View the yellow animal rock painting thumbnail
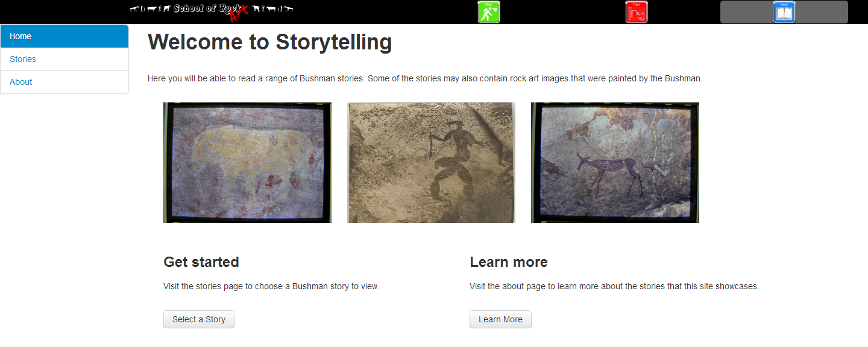This screenshot has width=868, height=347. pos(247,163)
